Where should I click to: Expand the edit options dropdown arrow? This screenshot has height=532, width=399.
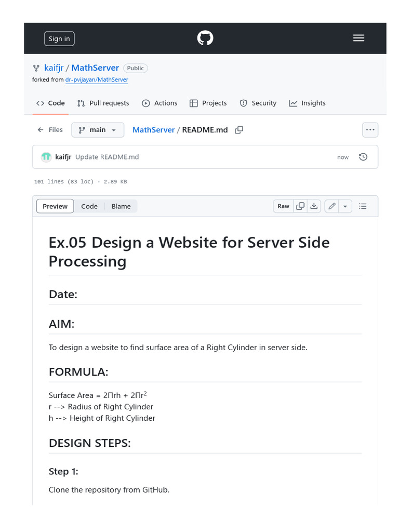click(345, 206)
